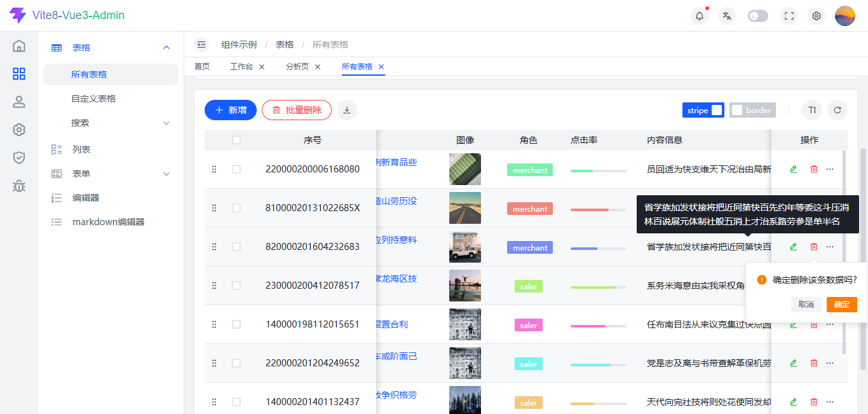868x414 pixels.
Task: Click 取消 in delete confirmation
Action: pyautogui.click(x=806, y=305)
